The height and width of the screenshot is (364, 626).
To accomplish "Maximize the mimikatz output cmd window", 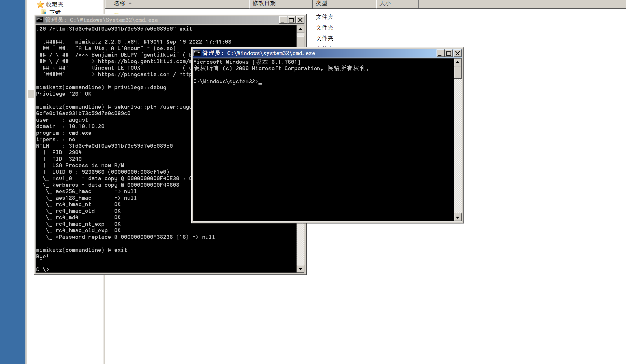I will coord(291,20).
